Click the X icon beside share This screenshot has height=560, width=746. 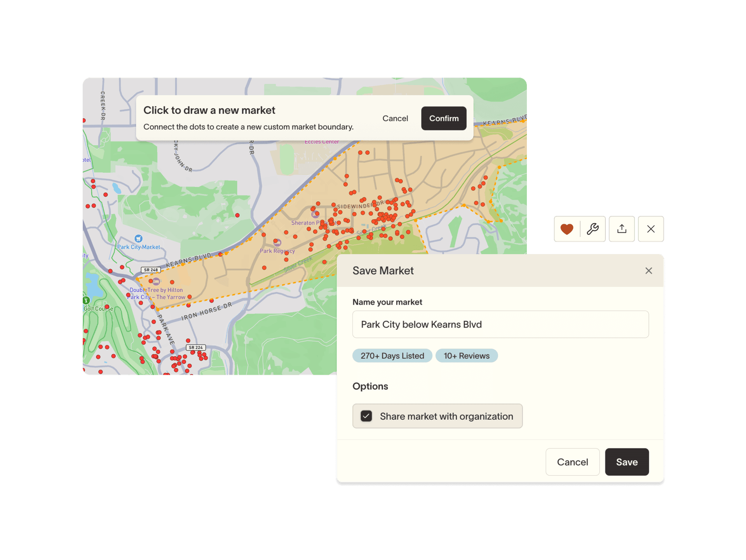coord(651,229)
